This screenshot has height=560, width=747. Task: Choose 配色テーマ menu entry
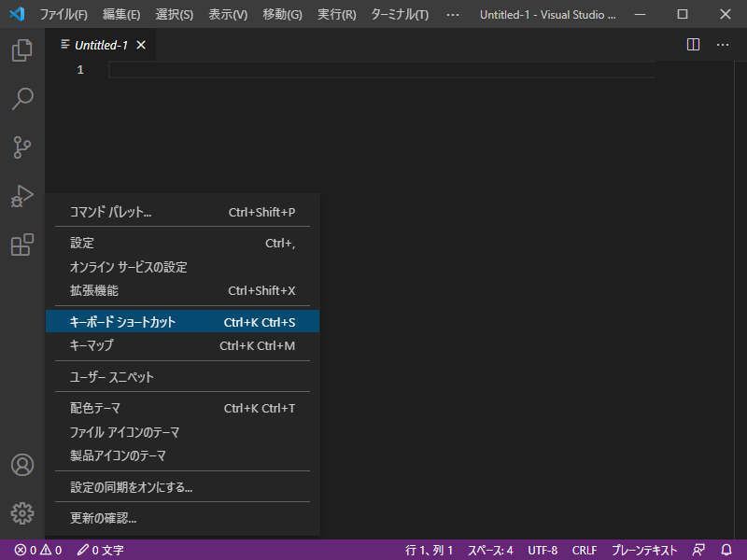coord(182,408)
